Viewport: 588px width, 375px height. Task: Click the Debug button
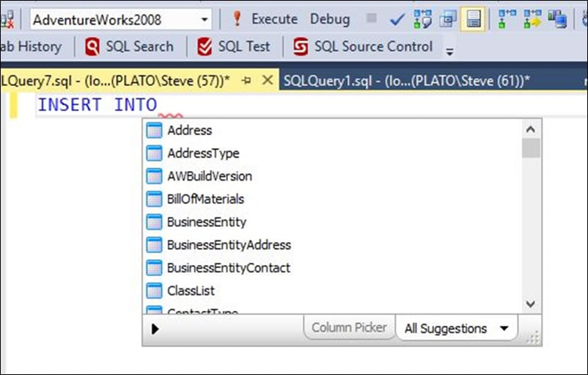tap(330, 19)
